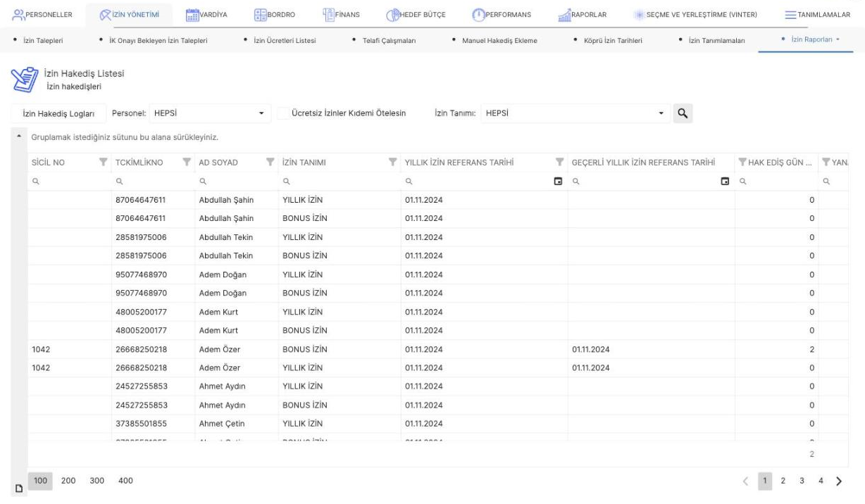
Task: Go to page 2
Action: coord(783,481)
